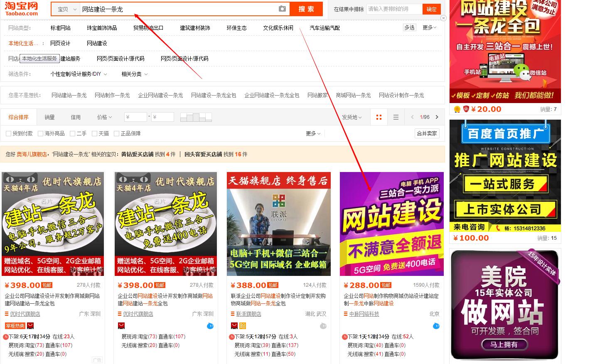Open 宝贝 search type dropdown
The image size is (590, 364).
pyautogui.click(x=66, y=9)
